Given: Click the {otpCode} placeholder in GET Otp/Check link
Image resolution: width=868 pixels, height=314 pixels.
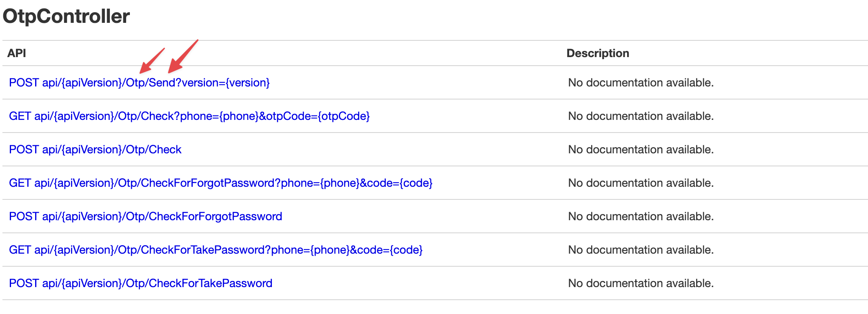Looking at the screenshot, I should click(x=344, y=116).
